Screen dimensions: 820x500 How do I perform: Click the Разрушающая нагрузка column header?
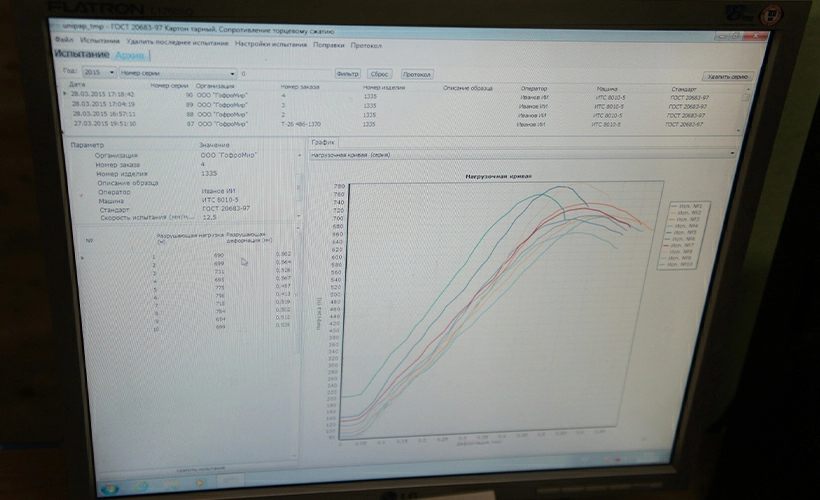click(190, 238)
